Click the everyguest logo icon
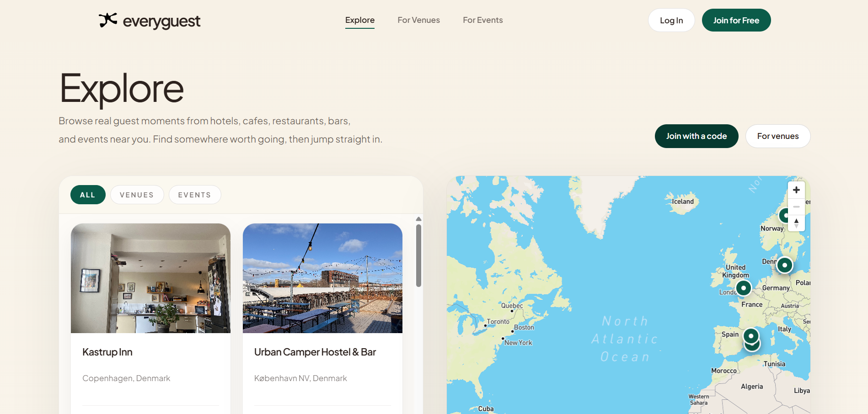This screenshot has height=414, width=868. pyautogui.click(x=108, y=20)
